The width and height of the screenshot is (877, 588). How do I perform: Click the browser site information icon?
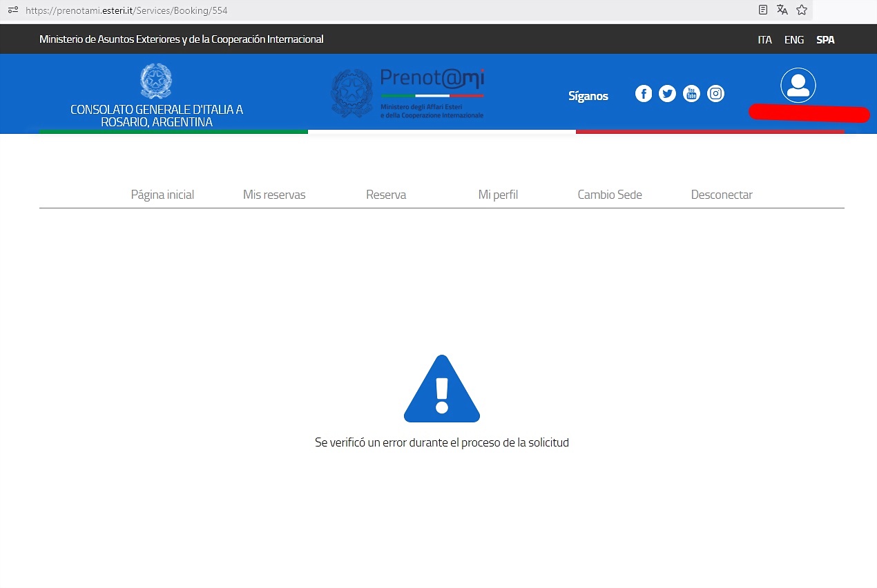click(x=12, y=10)
